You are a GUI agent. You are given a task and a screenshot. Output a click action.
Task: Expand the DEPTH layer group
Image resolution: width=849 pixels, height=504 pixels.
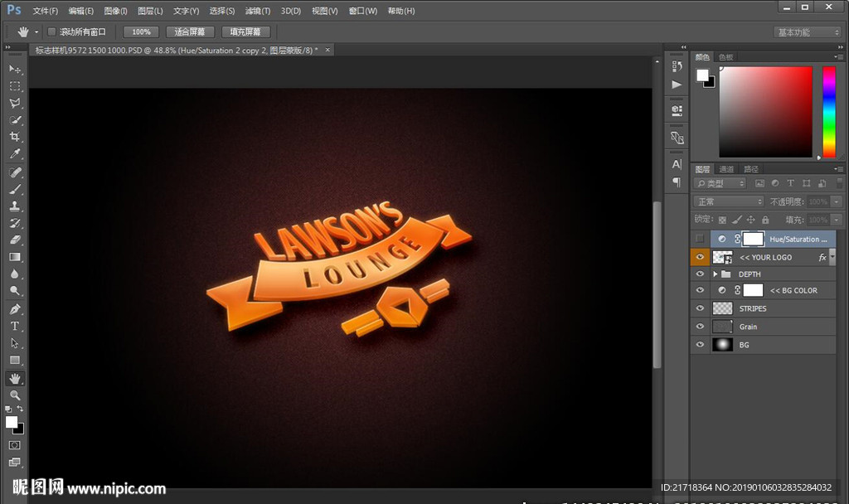coord(716,274)
